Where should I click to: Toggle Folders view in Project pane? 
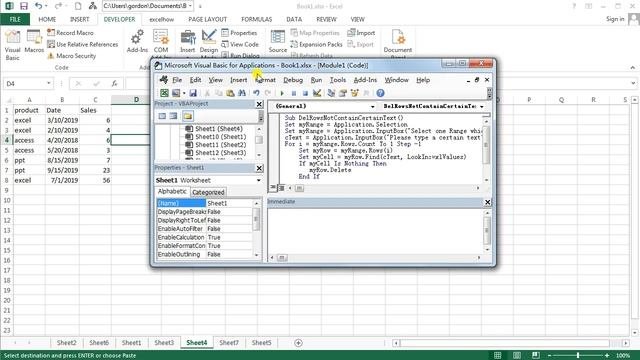click(x=187, y=116)
